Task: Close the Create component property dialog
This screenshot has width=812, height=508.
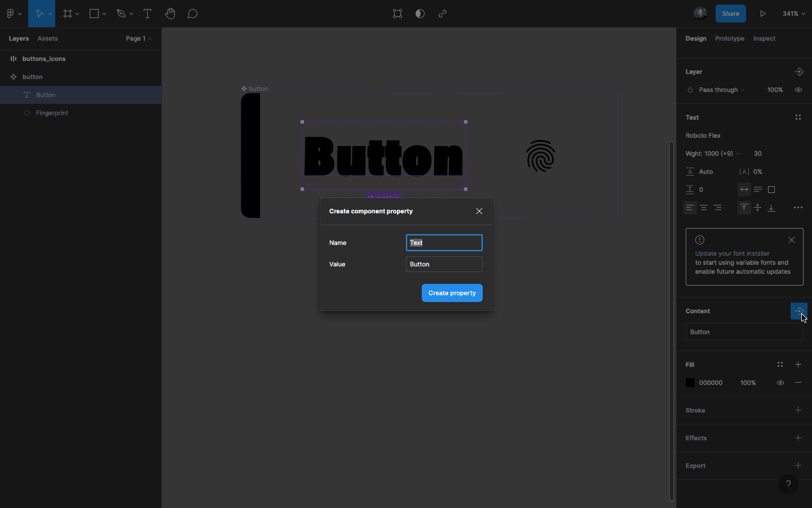Action: click(479, 211)
